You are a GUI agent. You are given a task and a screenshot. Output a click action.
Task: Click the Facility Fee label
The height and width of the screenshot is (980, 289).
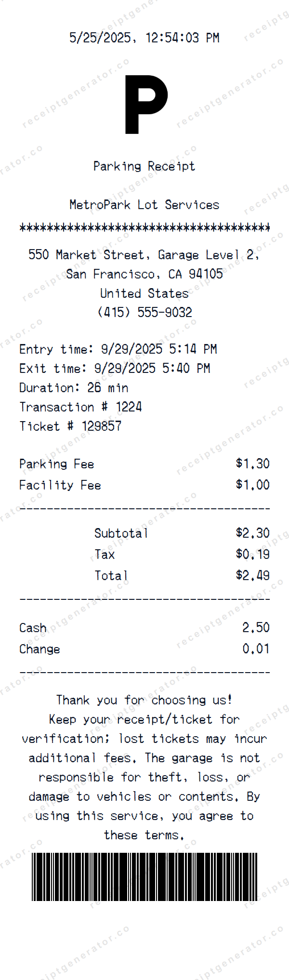60,485
